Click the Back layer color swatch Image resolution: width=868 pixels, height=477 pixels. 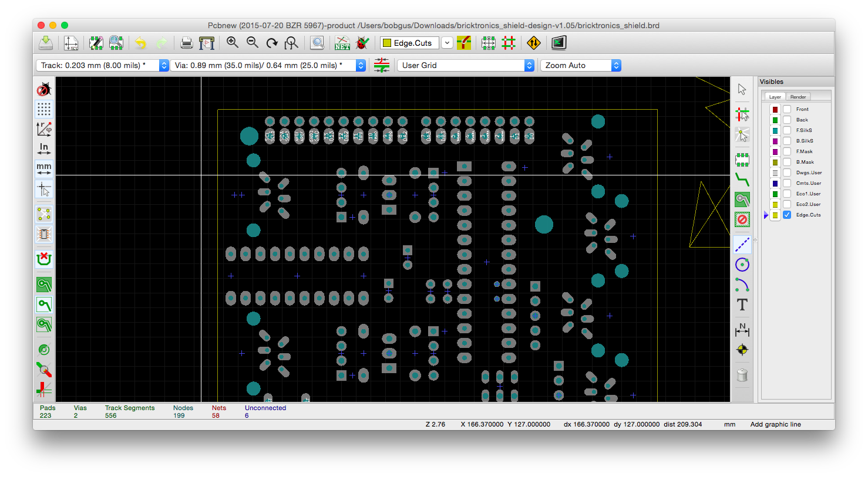coord(775,120)
